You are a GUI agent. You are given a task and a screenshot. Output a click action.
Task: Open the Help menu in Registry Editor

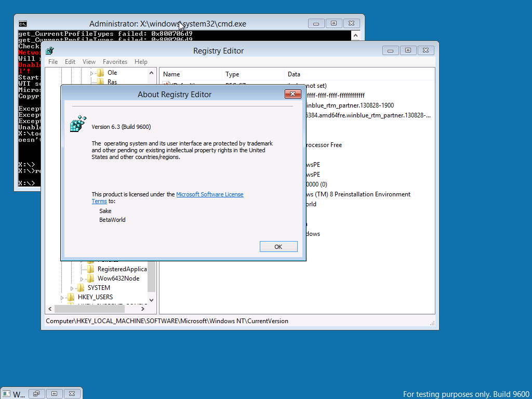pos(141,62)
